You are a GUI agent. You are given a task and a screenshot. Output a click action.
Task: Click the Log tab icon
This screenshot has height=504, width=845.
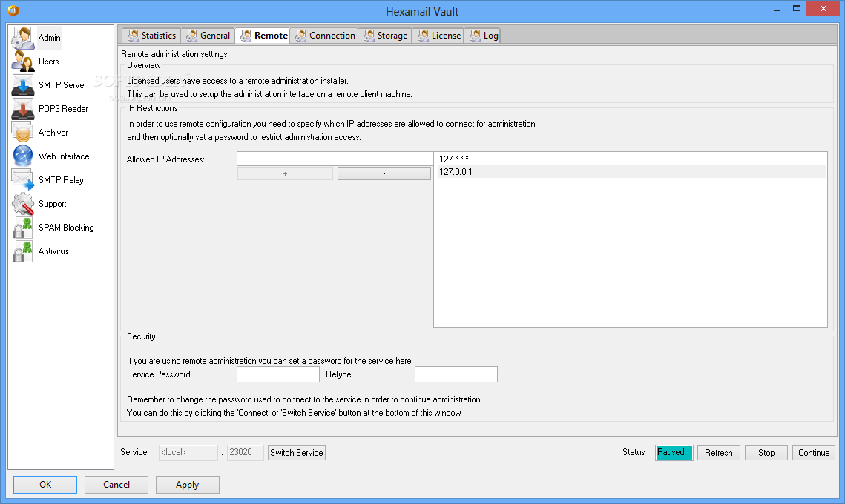point(475,36)
